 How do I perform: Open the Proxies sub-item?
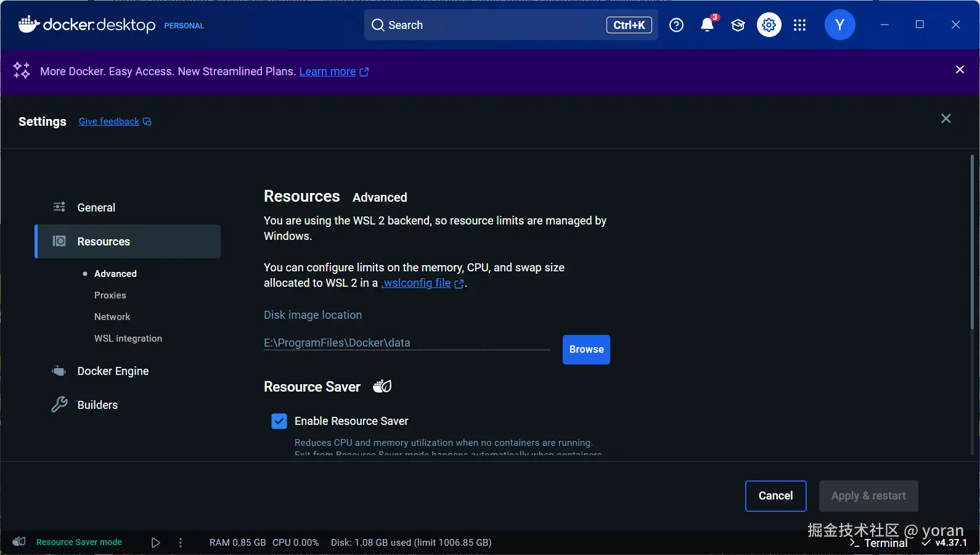pyautogui.click(x=110, y=295)
